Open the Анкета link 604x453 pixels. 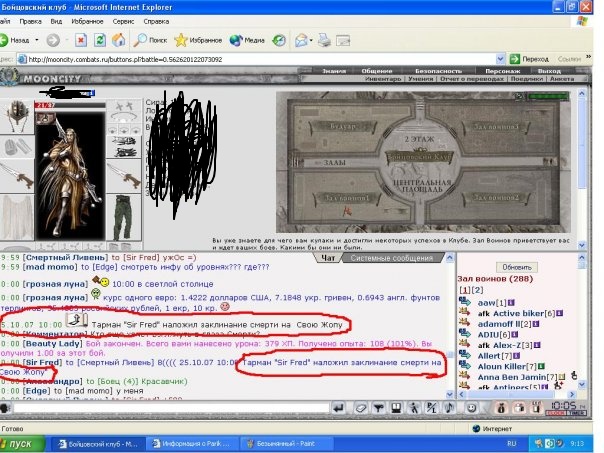pyautogui.click(x=562, y=79)
